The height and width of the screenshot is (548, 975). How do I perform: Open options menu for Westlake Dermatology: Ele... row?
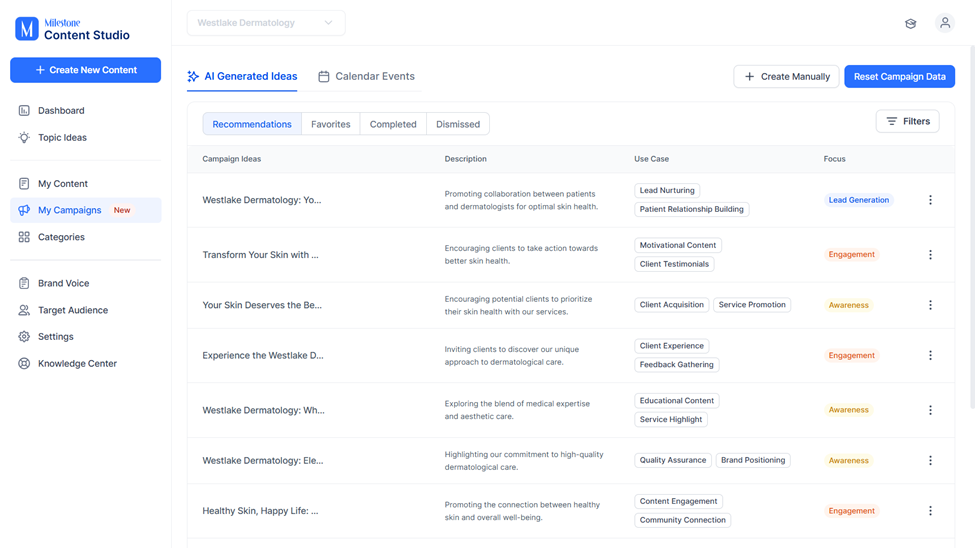click(930, 460)
